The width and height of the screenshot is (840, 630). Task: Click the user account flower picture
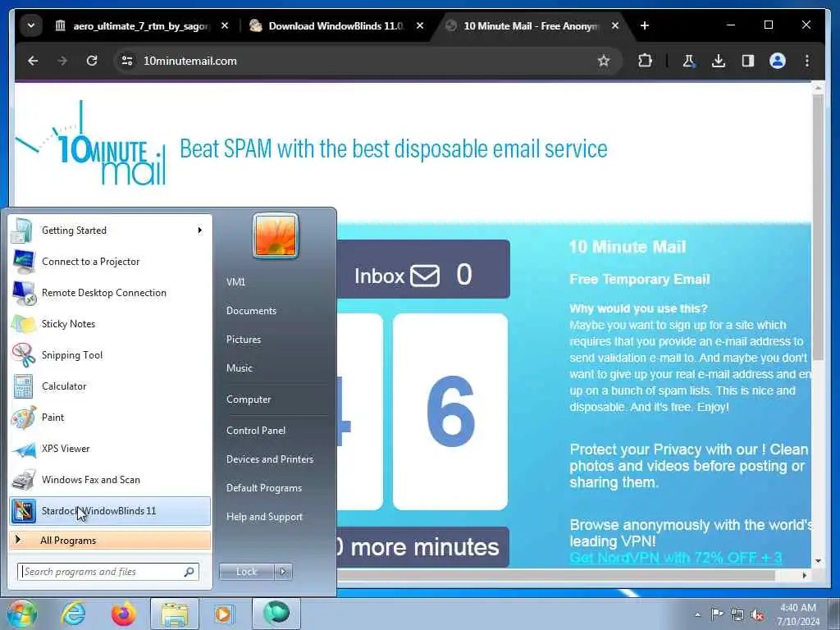point(276,235)
